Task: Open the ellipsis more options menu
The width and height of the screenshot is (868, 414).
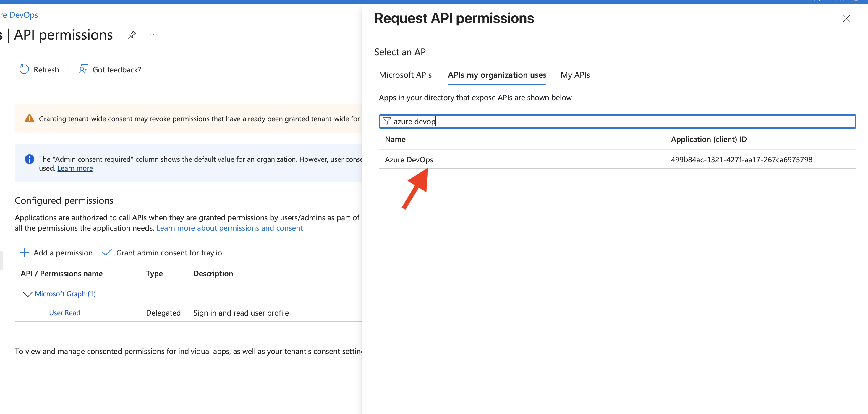Action: [150, 35]
